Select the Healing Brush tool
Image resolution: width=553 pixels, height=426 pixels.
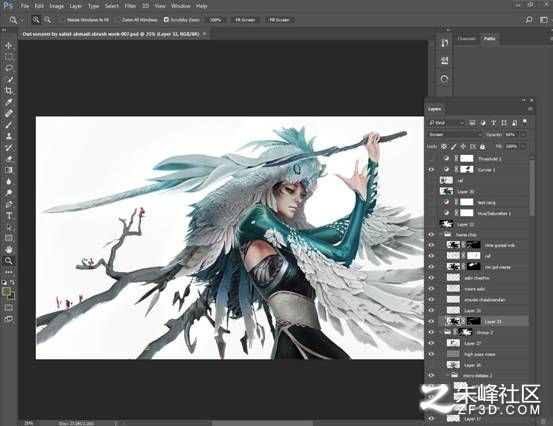point(9,113)
